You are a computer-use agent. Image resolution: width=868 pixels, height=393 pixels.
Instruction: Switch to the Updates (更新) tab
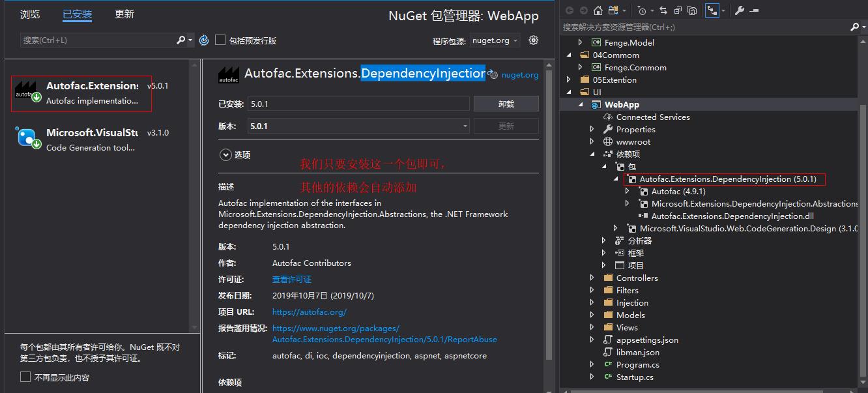tap(124, 14)
